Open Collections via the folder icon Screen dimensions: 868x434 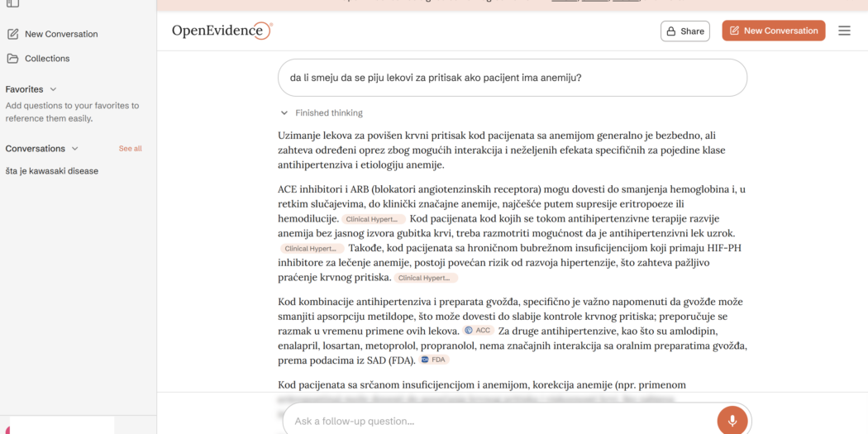pos(12,59)
